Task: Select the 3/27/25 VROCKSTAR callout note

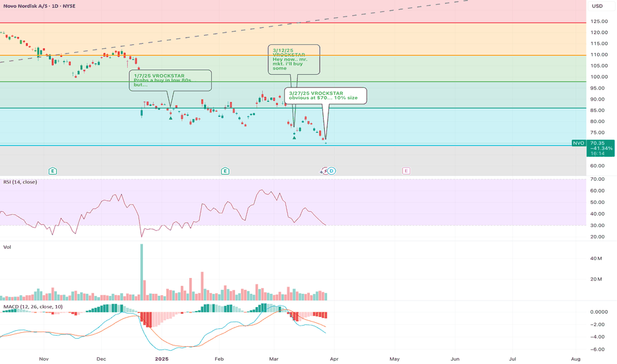Action: point(326,95)
